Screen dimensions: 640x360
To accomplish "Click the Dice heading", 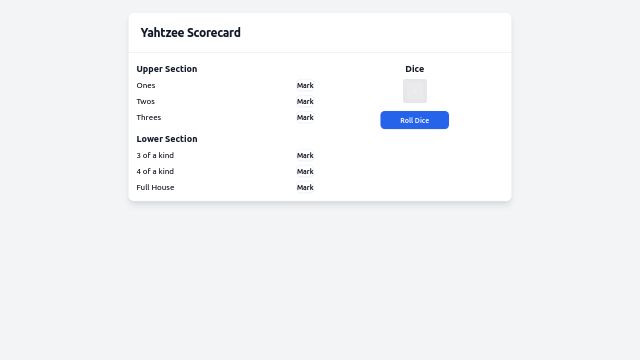I will click(x=414, y=69).
